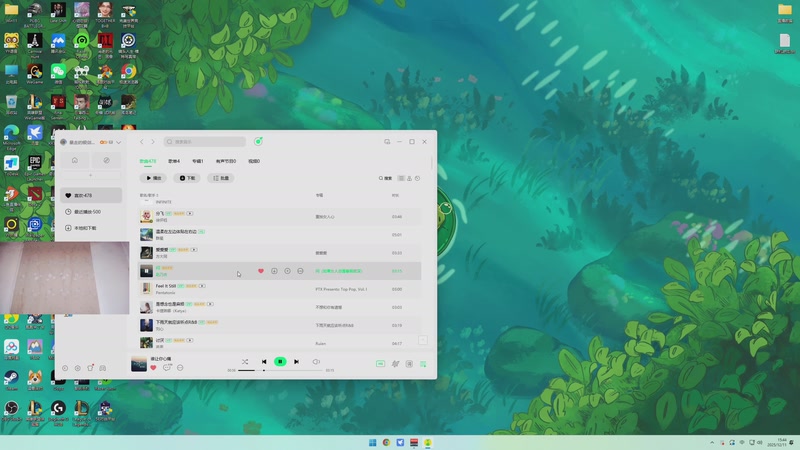Open the song recognition icon beside search

coord(258,141)
